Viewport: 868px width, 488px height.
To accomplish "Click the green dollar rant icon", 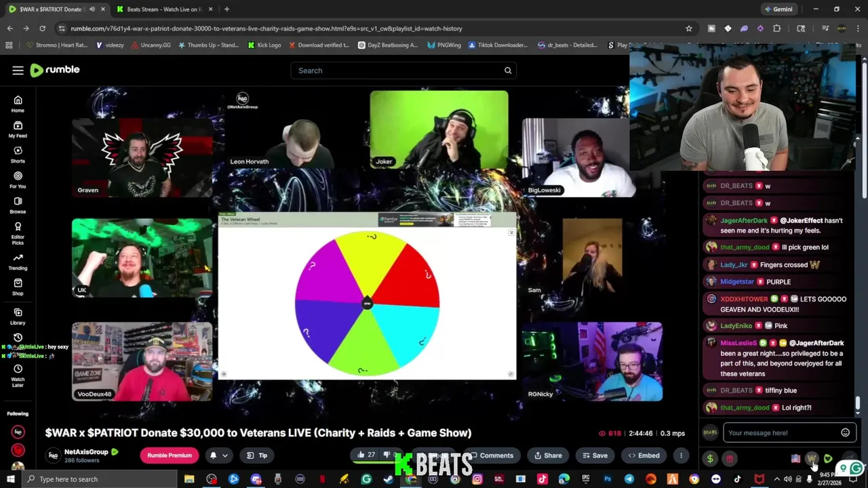I will (x=710, y=459).
